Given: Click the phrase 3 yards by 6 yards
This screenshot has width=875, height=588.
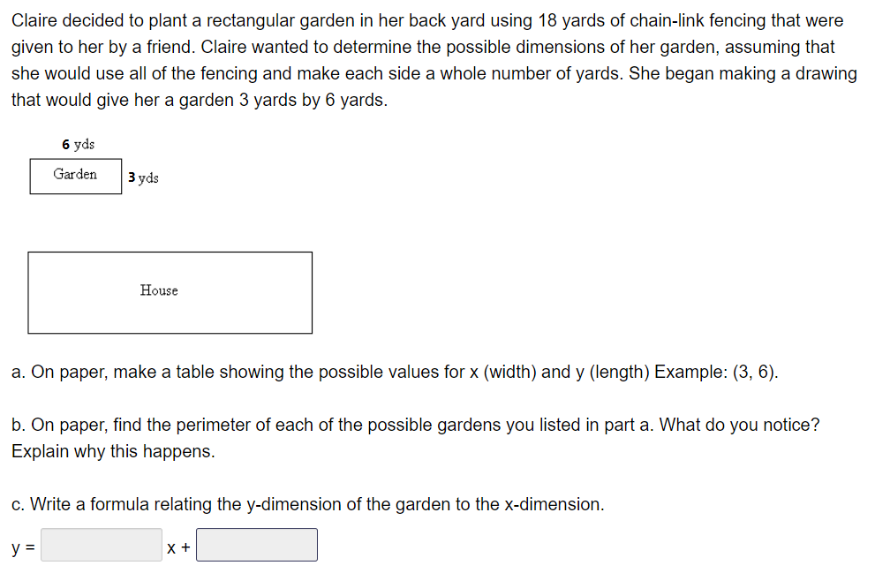Looking at the screenshot, I should 313,100.
